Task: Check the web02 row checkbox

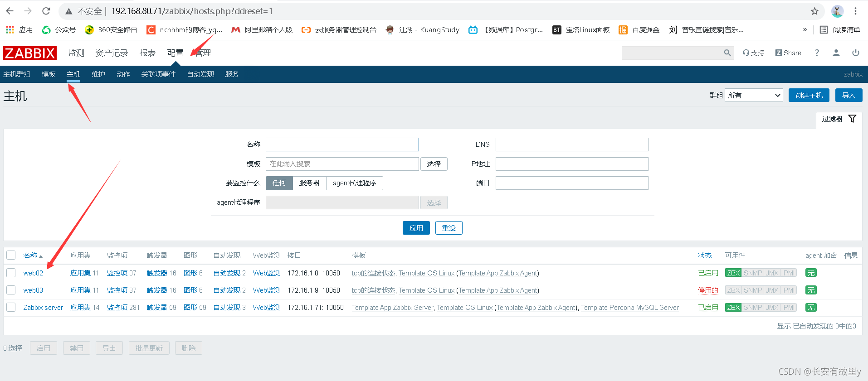Action: (x=11, y=273)
